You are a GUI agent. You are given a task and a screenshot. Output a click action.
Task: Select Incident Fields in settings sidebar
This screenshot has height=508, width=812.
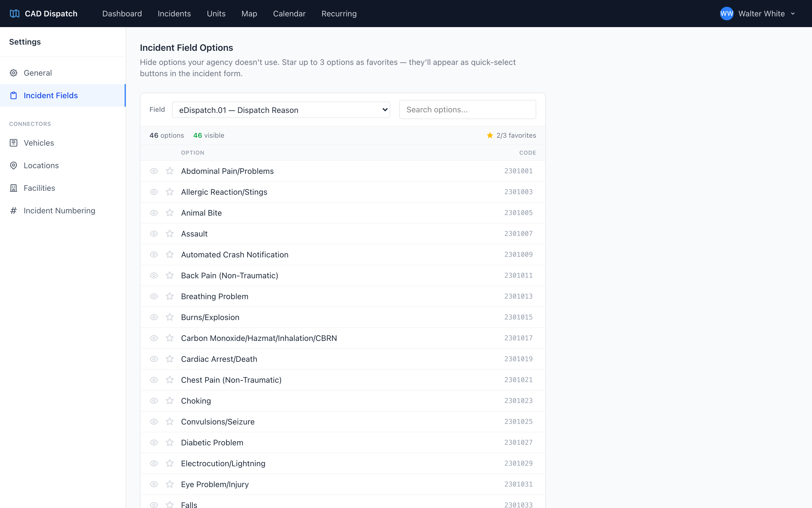pyautogui.click(x=63, y=95)
